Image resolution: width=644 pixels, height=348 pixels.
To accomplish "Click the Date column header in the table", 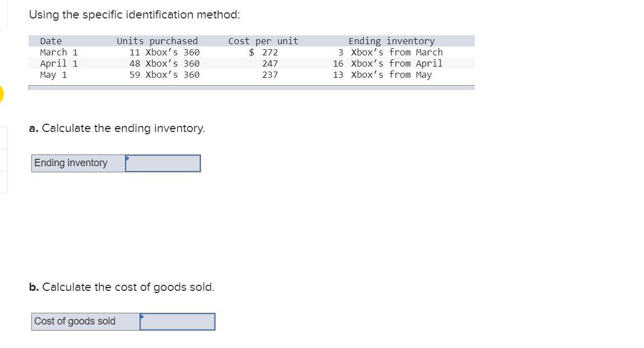I will click(x=51, y=41).
